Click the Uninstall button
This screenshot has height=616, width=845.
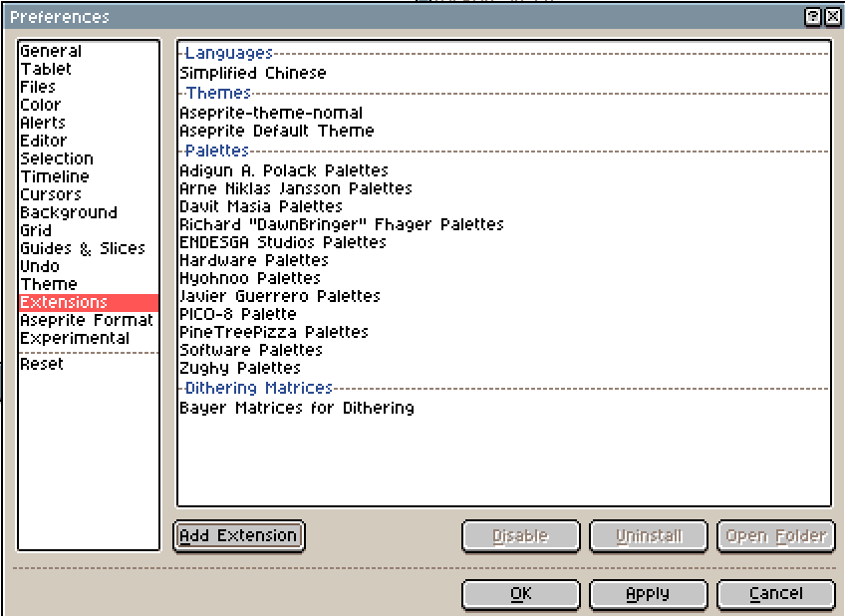pos(649,535)
